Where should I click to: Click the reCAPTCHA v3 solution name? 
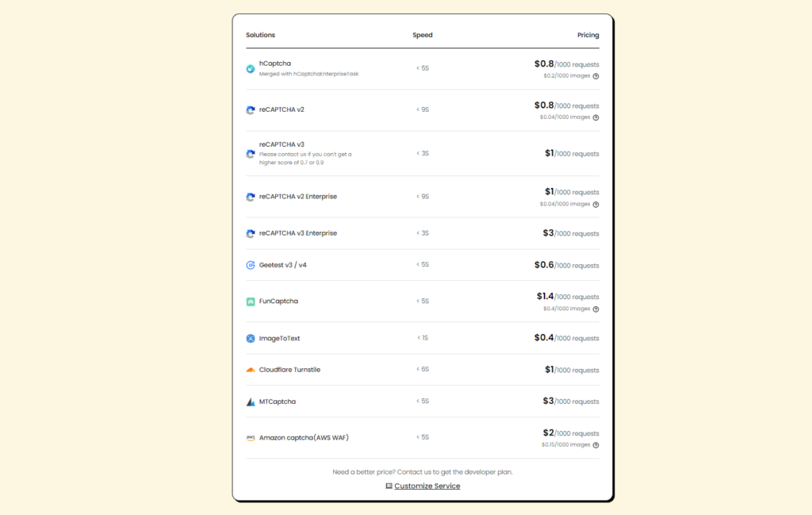pos(282,144)
